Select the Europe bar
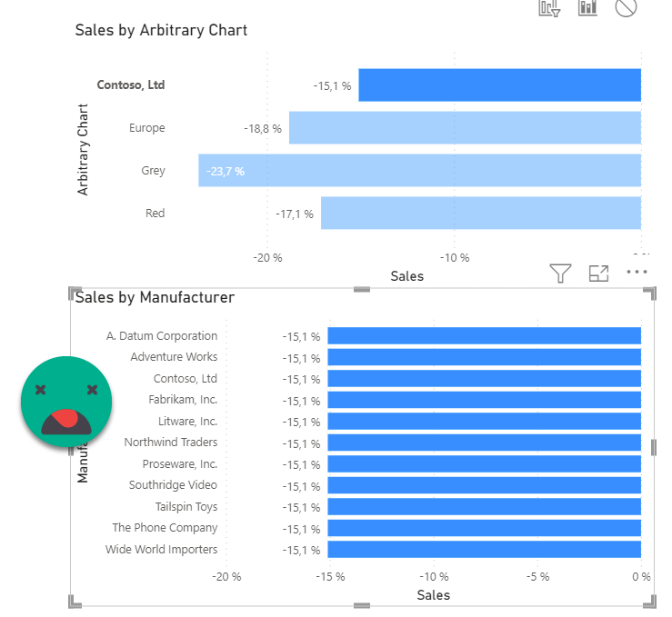This screenshot has height=617, width=672. pyautogui.click(x=465, y=128)
